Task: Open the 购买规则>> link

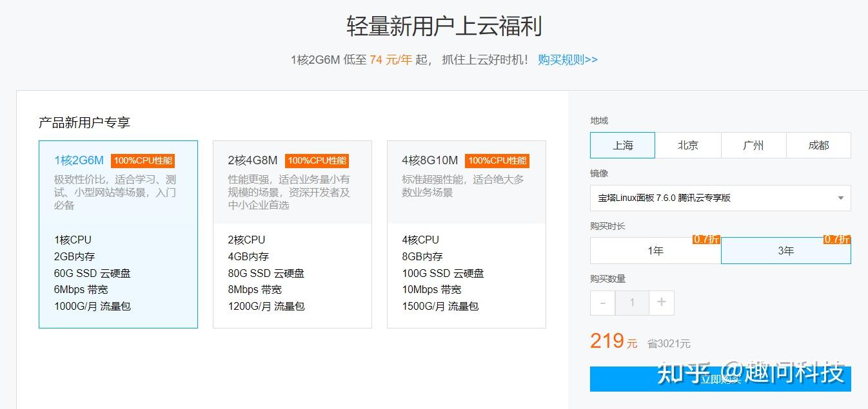Action: click(567, 60)
